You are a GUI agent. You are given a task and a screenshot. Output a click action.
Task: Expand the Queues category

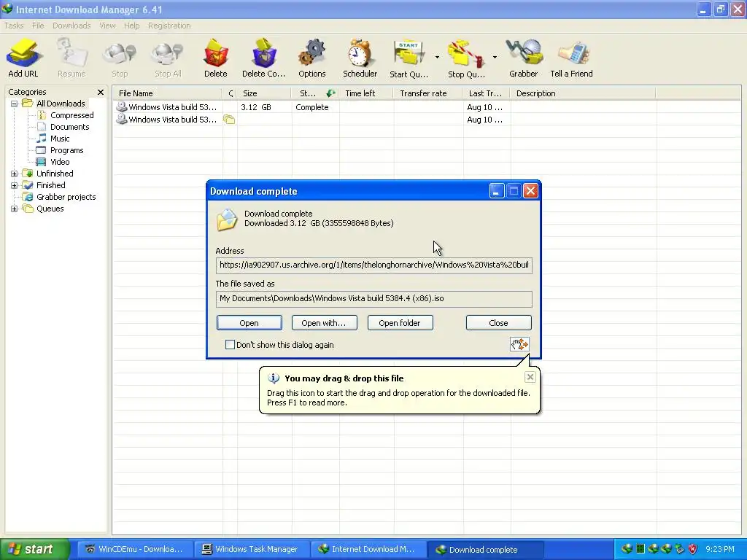tap(15, 209)
